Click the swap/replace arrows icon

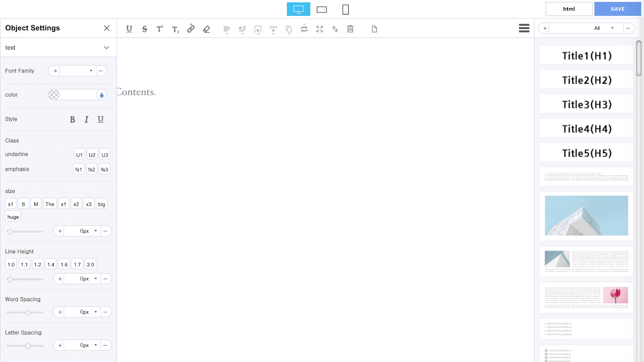point(304,28)
